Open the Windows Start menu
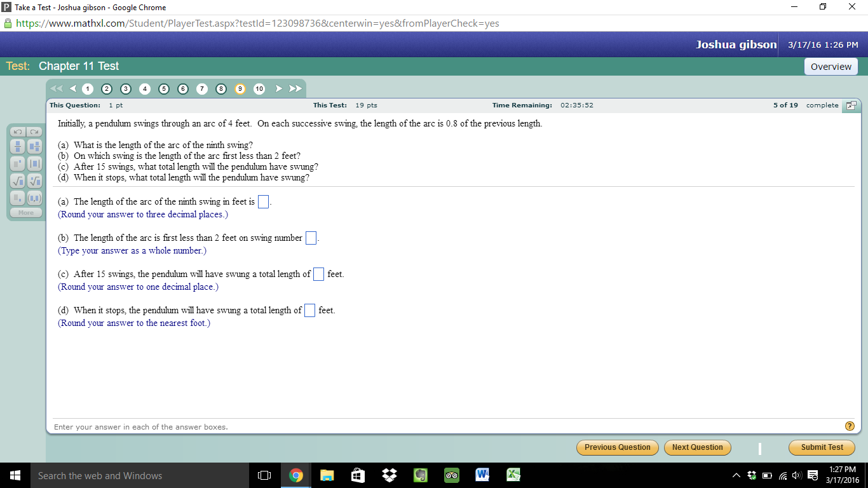Image resolution: width=868 pixels, height=488 pixels. (x=15, y=475)
